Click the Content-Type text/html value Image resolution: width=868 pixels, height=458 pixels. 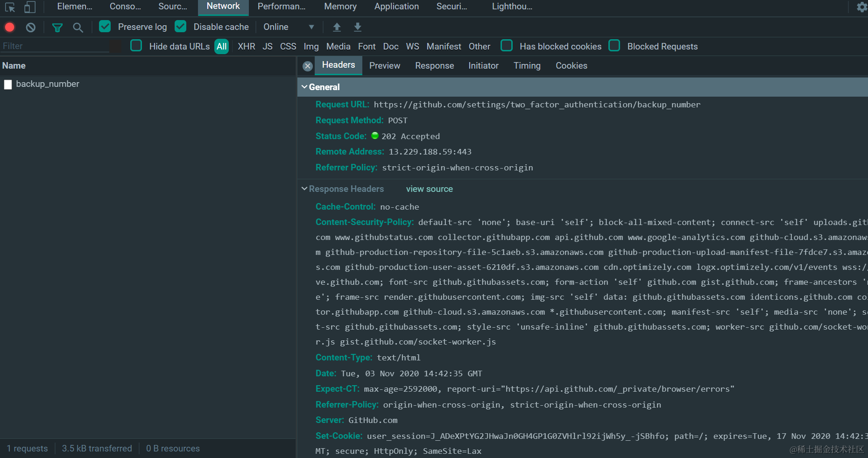pos(399,358)
